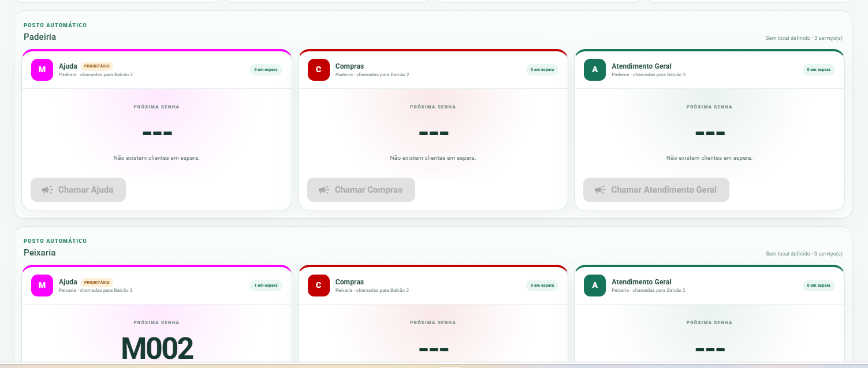Click the green A icon in Peixaria Atendimento Geral

[x=595, y=286]
